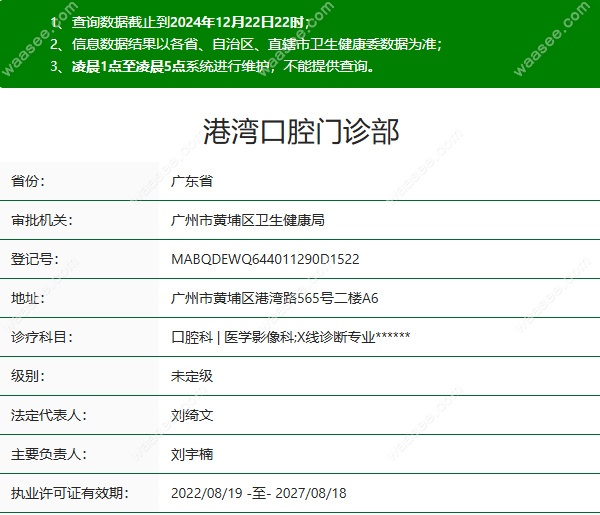Click the 省份 label
Screen dimensions: 600x515
click(x=28, y=181)
